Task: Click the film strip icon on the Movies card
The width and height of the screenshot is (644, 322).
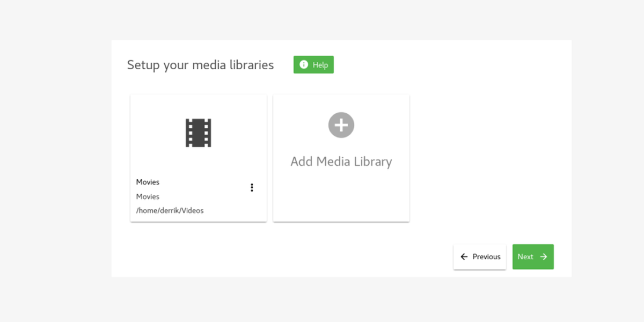Action: coord(199,133)
